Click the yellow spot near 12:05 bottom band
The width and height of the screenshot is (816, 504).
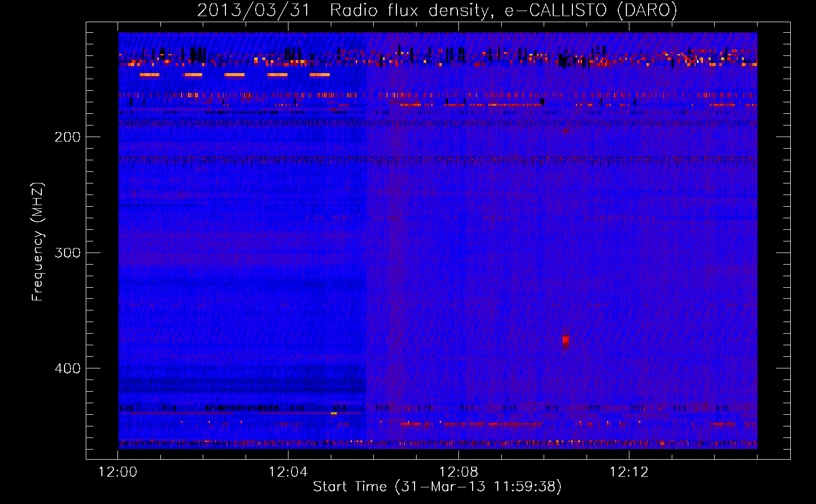334,413
